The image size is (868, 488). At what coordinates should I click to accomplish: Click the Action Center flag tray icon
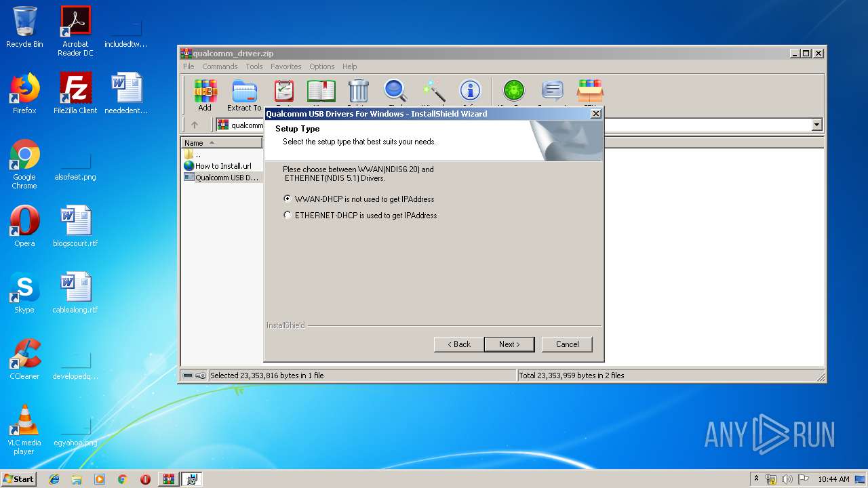tap(803, 479)
